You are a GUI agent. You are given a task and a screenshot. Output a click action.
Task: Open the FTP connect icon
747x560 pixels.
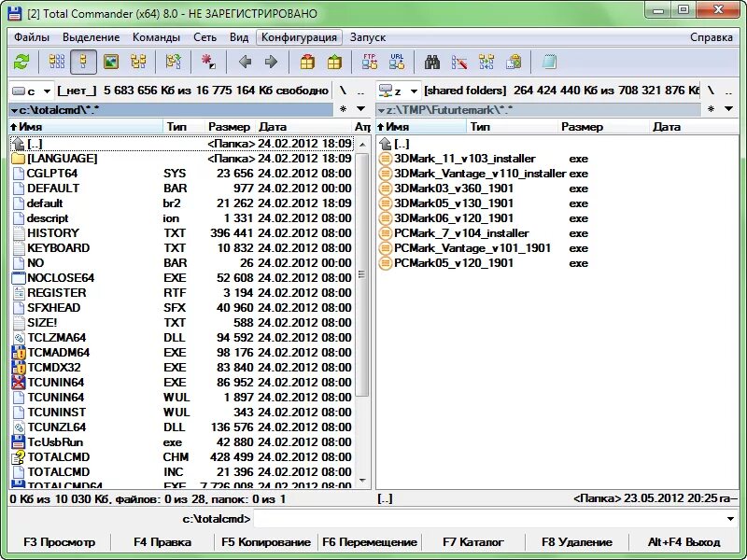point(370,62)
